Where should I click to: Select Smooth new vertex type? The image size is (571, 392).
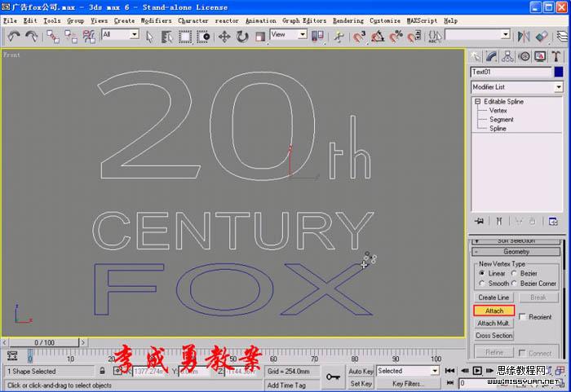482,283
